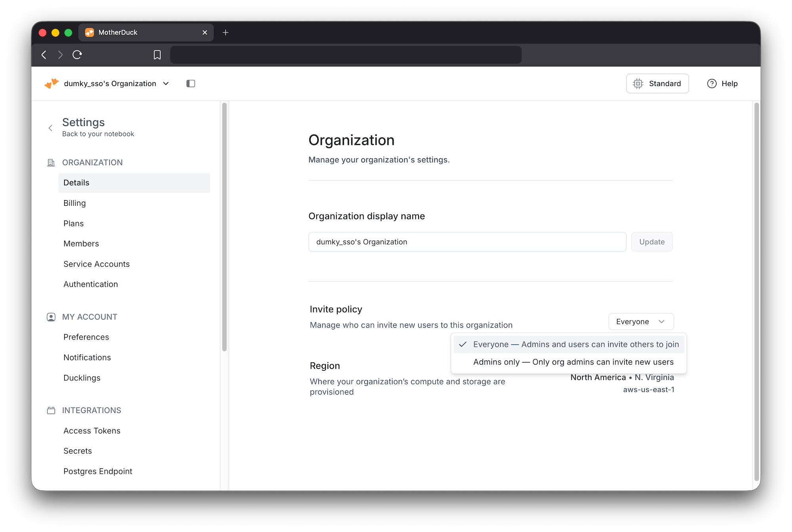Open Postgres Endpoint page

tap(134, 471)
